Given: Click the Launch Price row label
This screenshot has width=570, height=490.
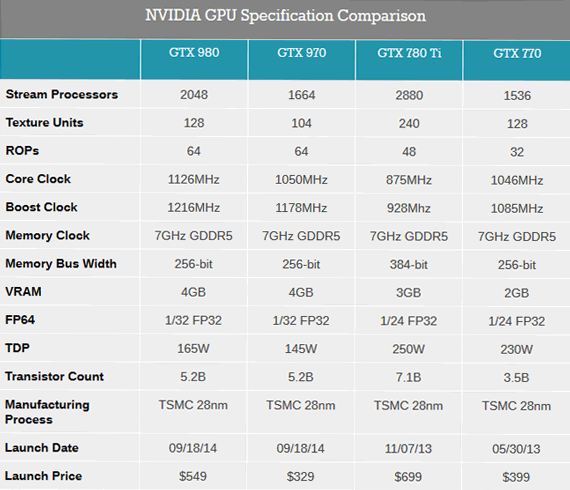Looking at the screenshot, I should (44, 476).
